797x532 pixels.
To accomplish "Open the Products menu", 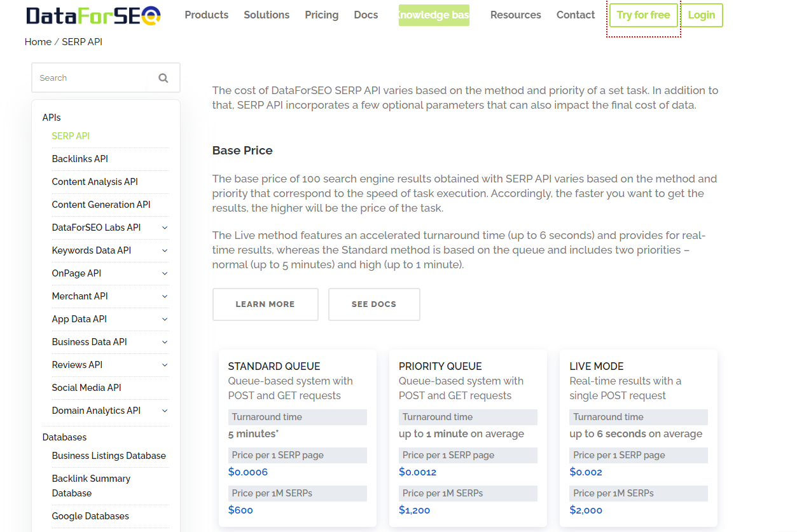I will click(206, 15).
